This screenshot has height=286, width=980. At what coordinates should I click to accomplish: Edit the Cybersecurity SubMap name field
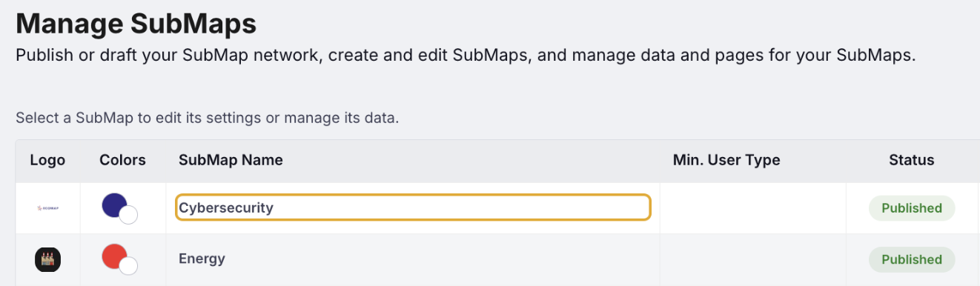pyautogui.click(x=414, y=207)
